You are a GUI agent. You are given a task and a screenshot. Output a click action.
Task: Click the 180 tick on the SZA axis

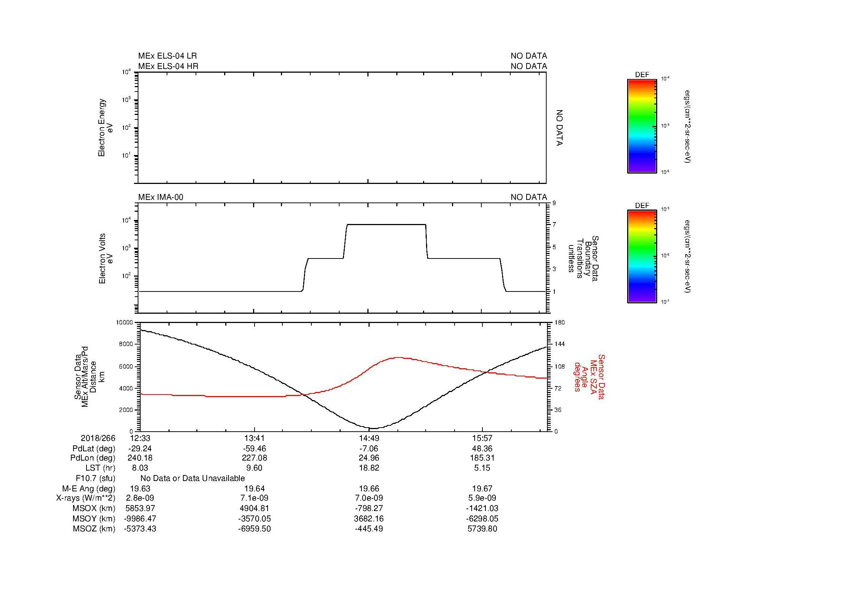[x=560, y=323]
